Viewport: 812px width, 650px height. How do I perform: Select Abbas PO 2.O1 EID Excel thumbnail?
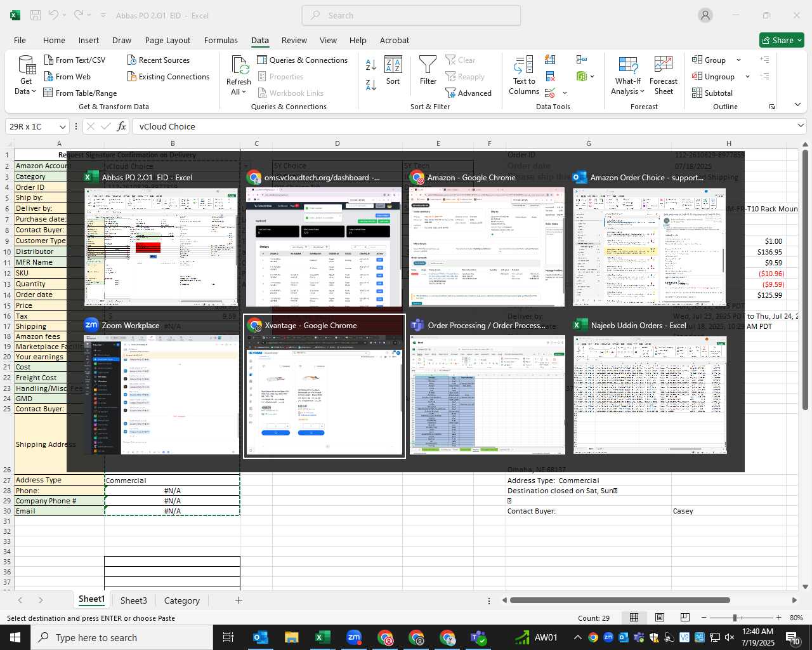(161, 239)
